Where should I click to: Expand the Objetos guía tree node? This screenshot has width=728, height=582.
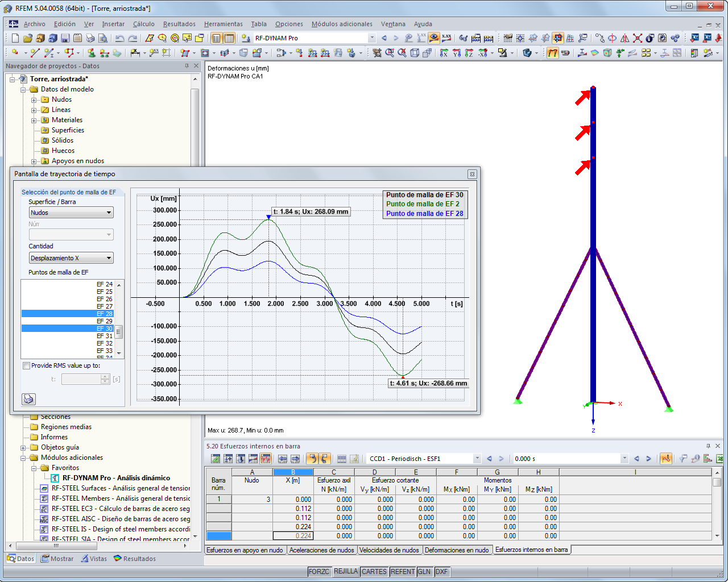pos(23,448)
